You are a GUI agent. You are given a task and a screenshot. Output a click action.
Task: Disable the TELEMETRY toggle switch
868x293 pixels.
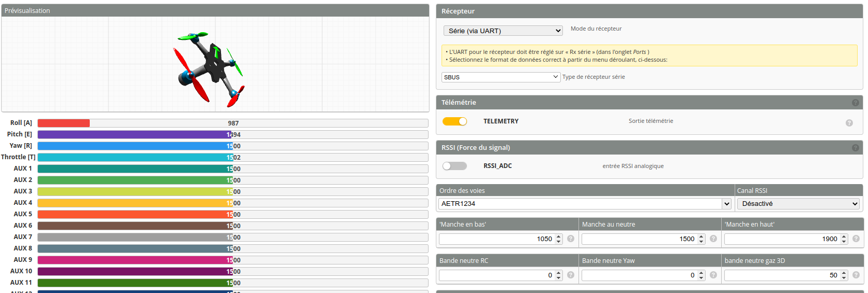pos(454,121)
